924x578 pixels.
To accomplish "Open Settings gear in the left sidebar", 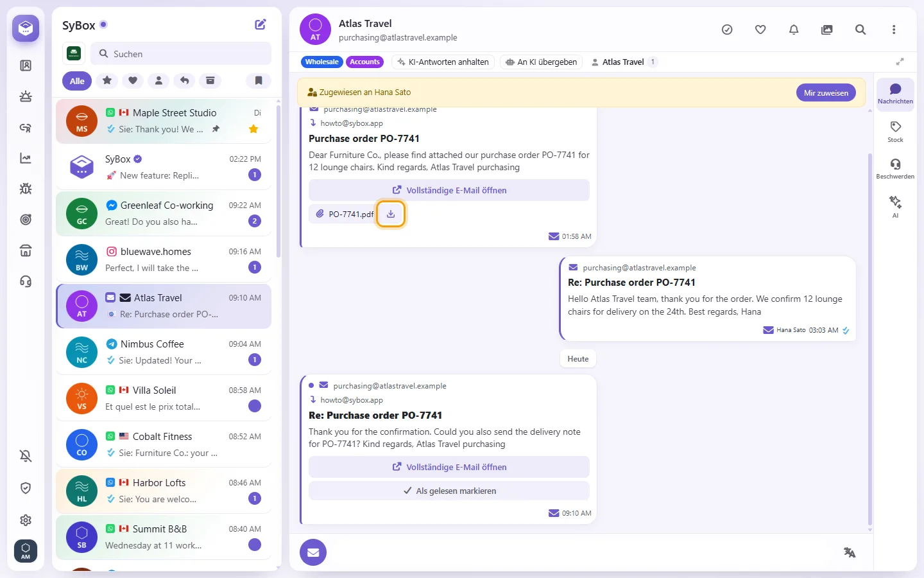I will pyautogui.click(x=26, y=520).
